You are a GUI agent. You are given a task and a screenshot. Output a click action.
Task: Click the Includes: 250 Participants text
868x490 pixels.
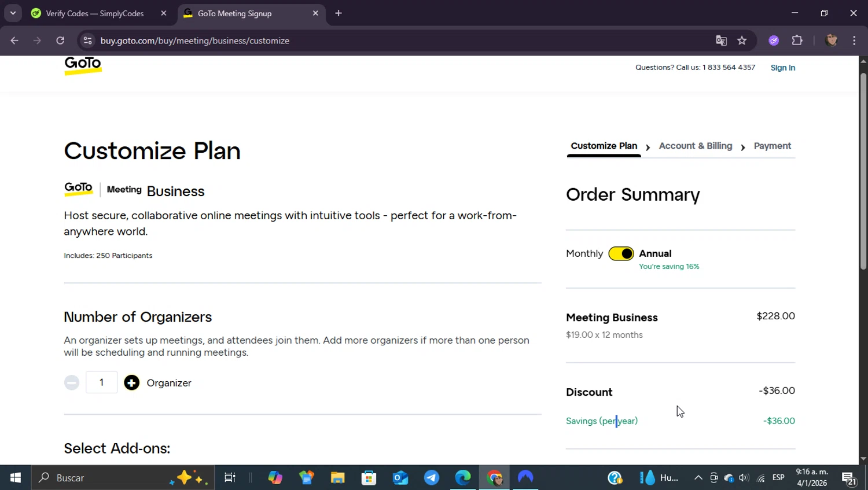coord(108,256)
